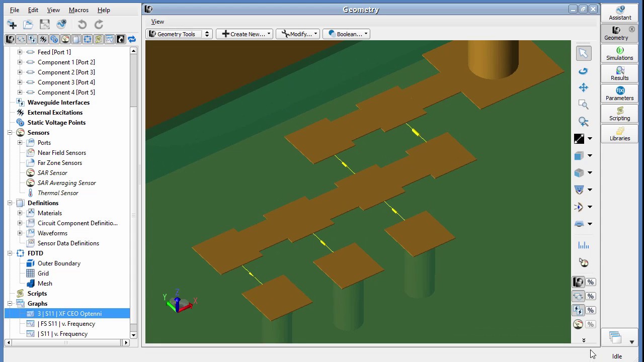Screen dimensions: 644x362
Task: Click the blue cube view orientation icon
Action: [579, 156]
